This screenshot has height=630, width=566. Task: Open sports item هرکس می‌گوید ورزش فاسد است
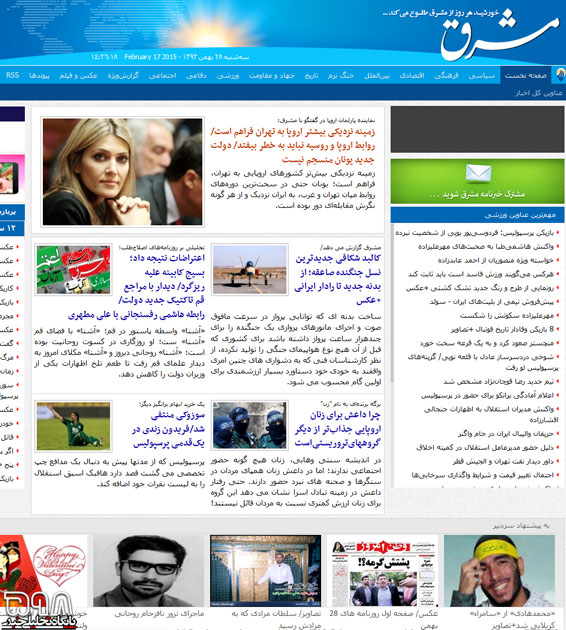click(481, 274)
